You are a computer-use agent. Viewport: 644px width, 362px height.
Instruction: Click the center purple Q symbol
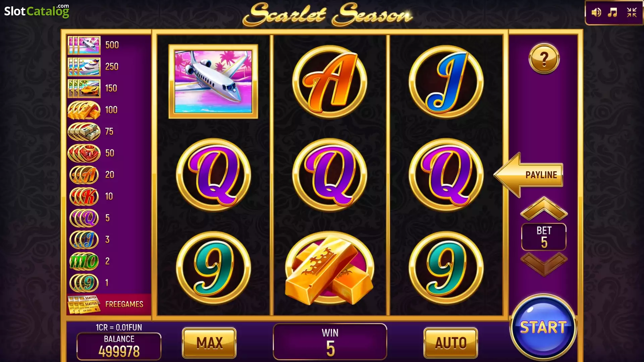pos(330,175)
